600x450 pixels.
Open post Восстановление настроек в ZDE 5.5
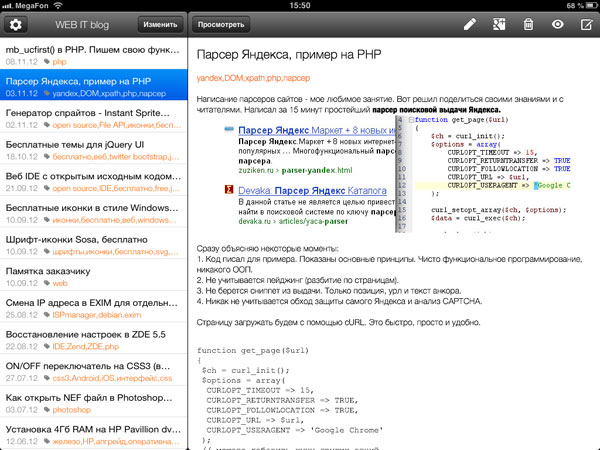tap(94, 338)
